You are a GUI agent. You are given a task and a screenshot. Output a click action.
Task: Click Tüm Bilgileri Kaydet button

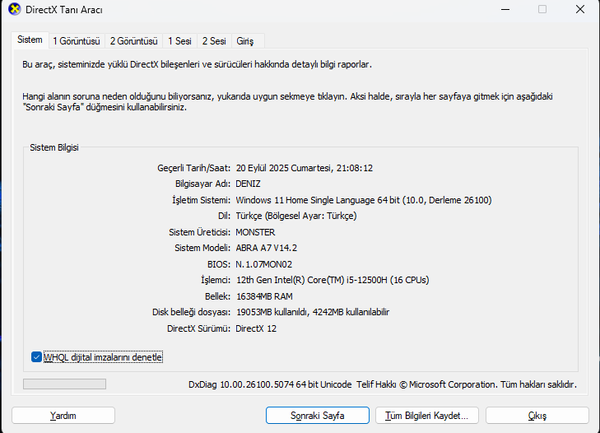coord(428,414)
